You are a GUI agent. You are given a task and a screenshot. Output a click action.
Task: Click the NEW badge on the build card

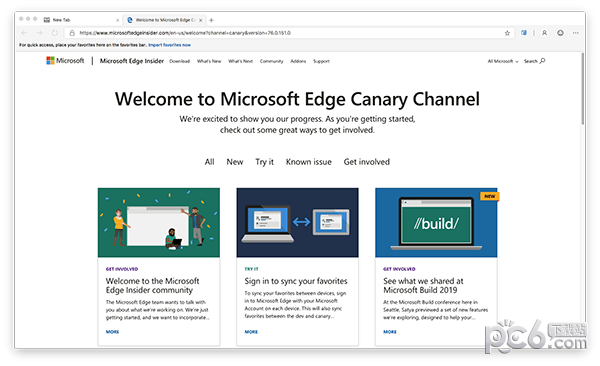(489, 196)
